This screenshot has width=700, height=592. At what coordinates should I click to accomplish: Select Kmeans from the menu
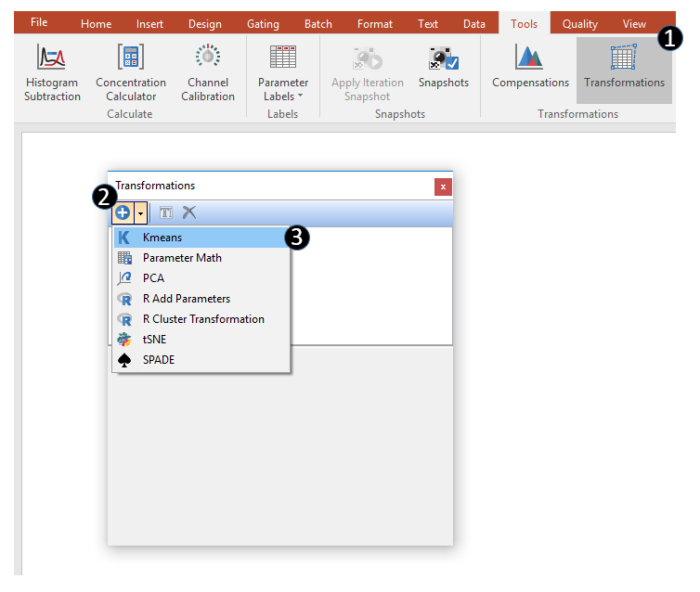(162, 238)
